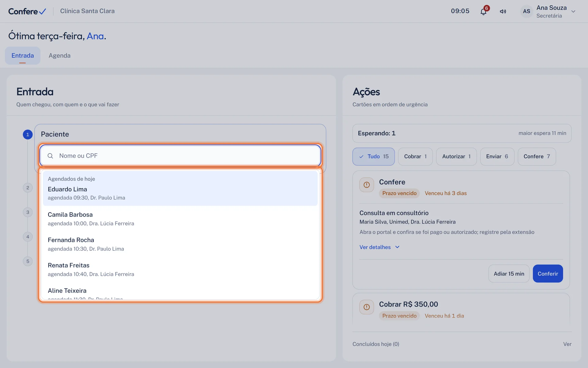The width and height of the screenshot is (588, 368).
Task: Expand Ver detalhes on Confere card
Action: click(x=379, y=247)
